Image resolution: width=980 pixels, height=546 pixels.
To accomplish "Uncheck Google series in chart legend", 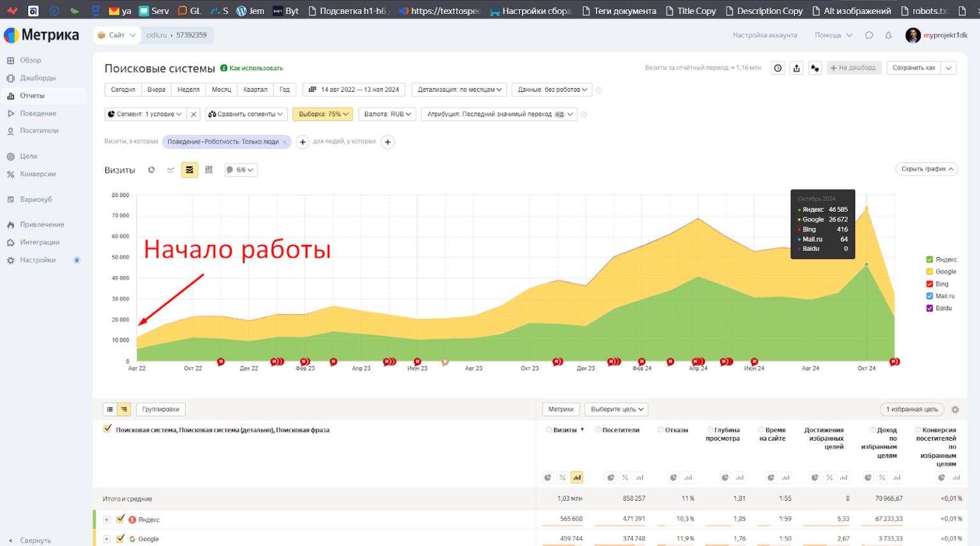I will point(930,272).
